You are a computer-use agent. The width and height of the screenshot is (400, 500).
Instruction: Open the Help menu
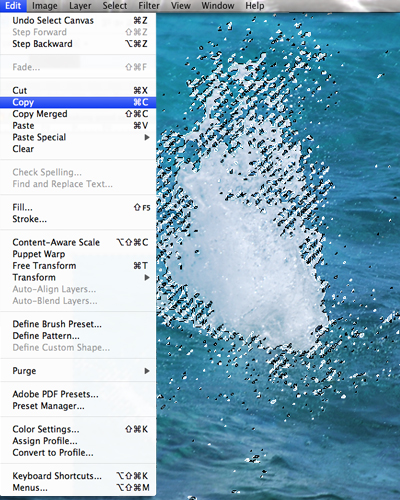click(255, 6)
